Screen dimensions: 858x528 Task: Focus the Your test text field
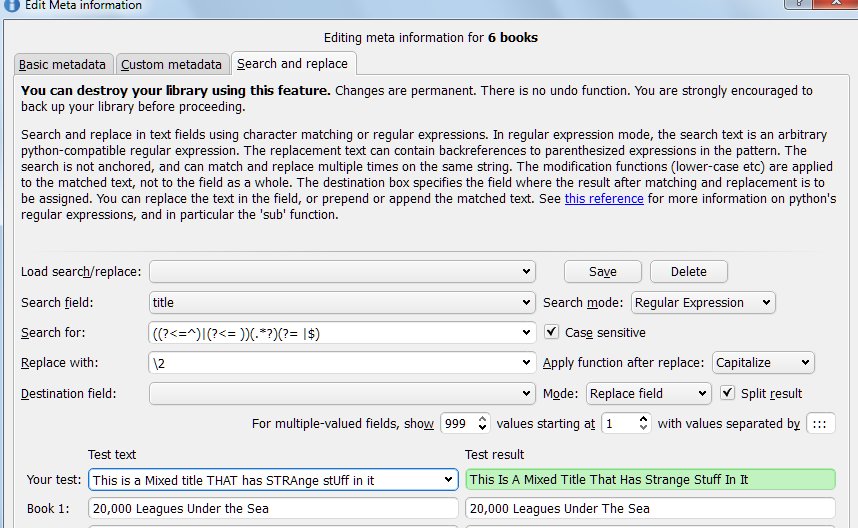tap(265, 480)
